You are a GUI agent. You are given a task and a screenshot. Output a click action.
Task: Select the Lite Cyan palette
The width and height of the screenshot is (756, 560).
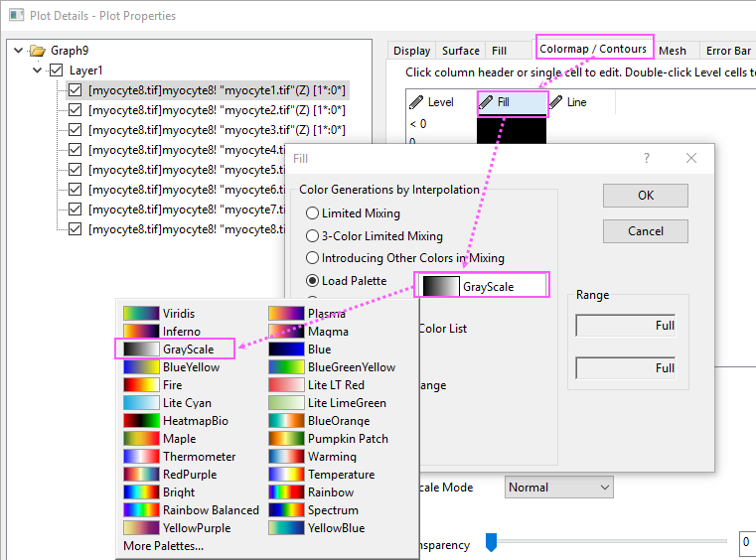pyautogui.click(x=167, y=402)
